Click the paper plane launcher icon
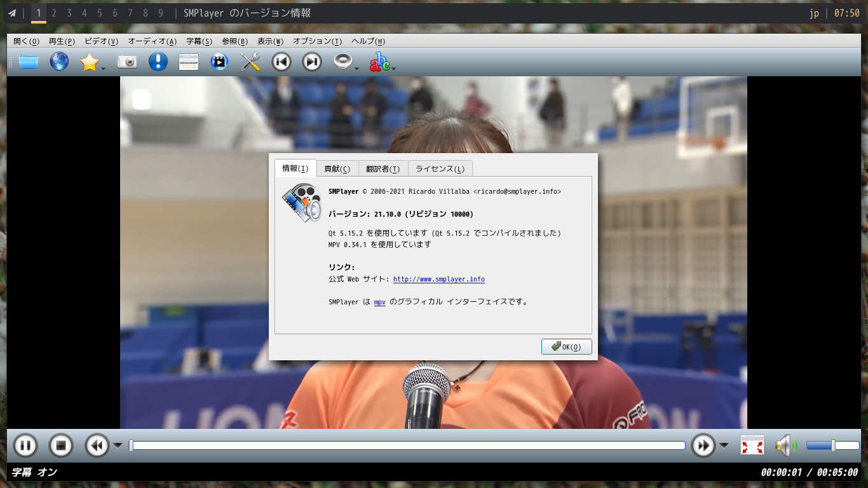Screen dimensions: 868x488 tap(11, 13)
